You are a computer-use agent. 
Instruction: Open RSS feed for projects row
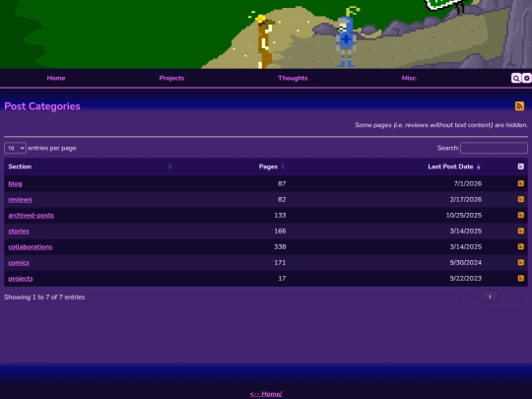click(x=521, y=278)
